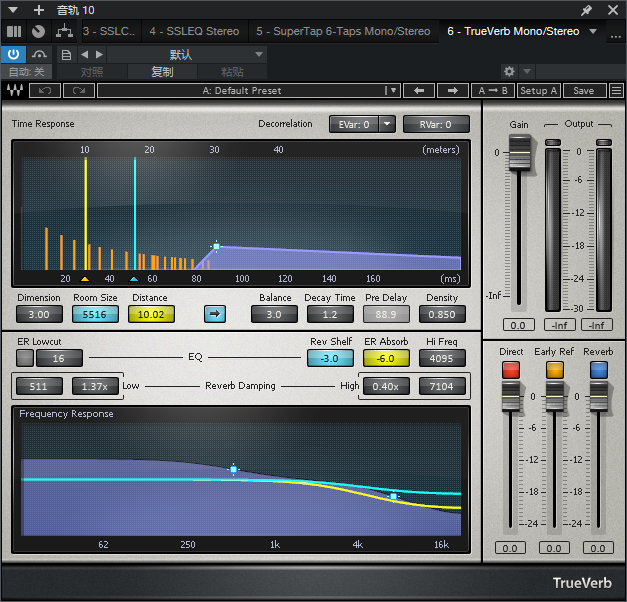This screenshot has width=627, height=602.
Task: Mute the Early Ref orange button
Action: click(x=555, y=370)
